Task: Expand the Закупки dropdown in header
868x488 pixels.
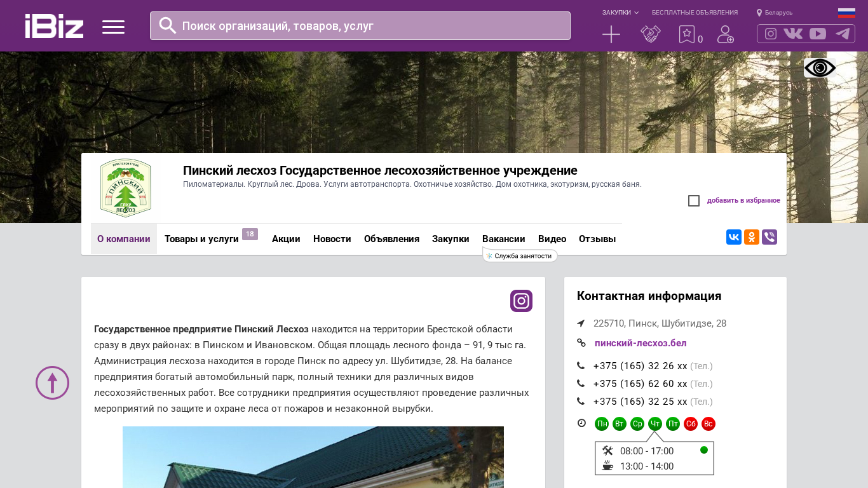Action: point(620,13)
